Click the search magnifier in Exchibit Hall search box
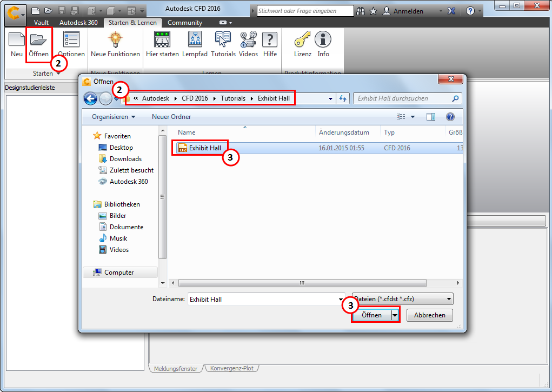552x392 pixels. pos(455,98)
